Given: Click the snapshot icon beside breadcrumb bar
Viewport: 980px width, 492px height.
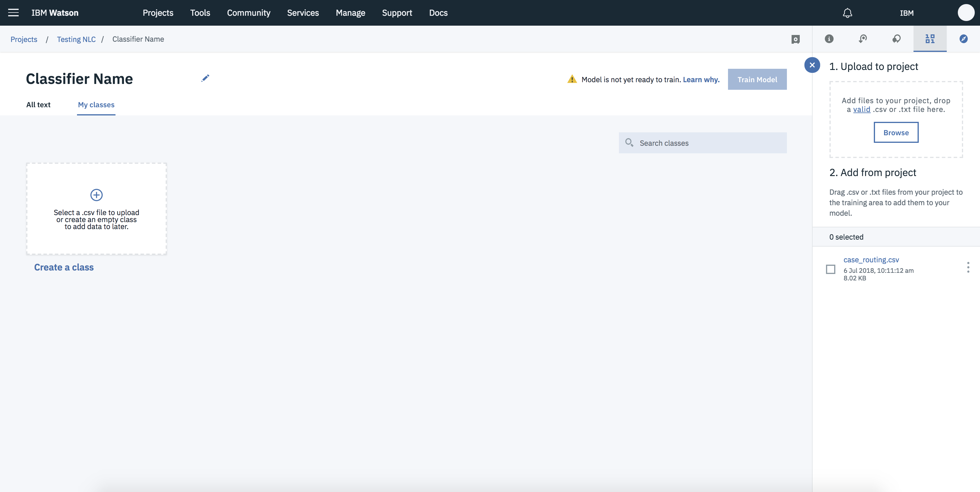Looking at the screenshot, I should pos(795,39).
